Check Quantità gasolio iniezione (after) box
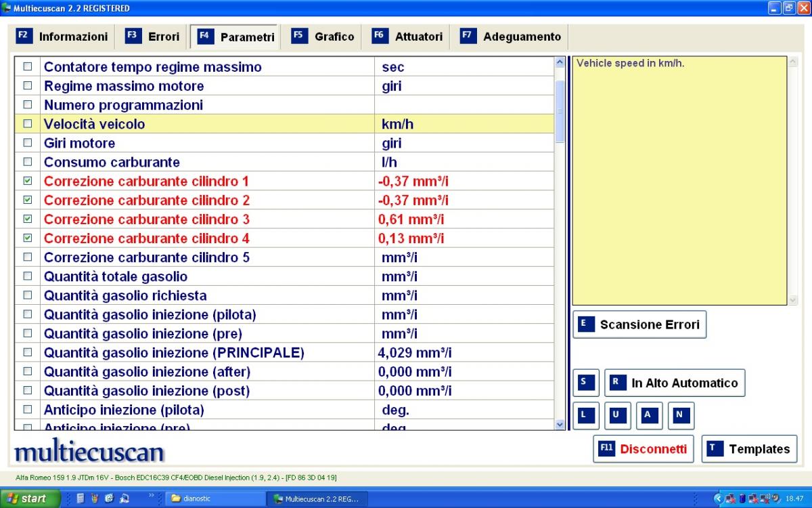This screenshot has height=508, width=812. coord(28,371)
